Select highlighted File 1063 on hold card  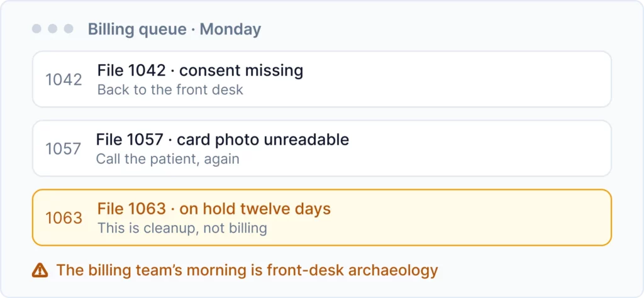(x=322, y=218)
